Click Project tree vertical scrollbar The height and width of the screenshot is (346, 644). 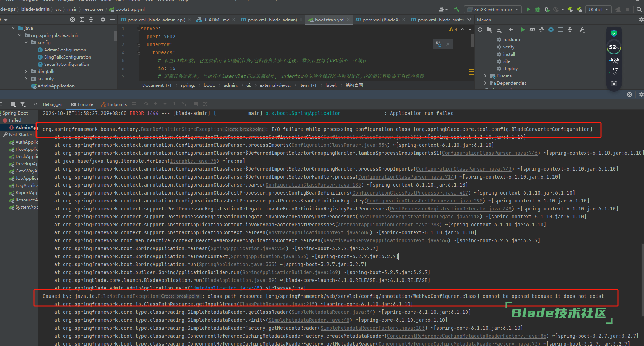click(115, 36)
